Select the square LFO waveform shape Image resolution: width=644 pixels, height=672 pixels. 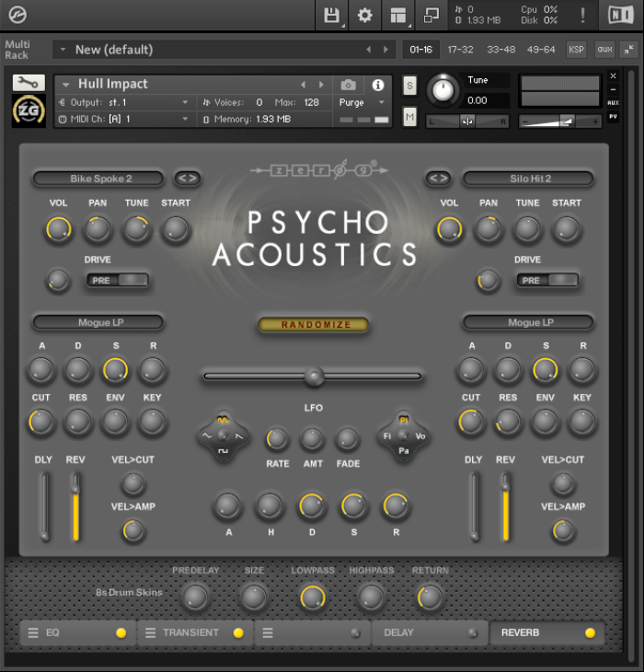coord(223,451)
